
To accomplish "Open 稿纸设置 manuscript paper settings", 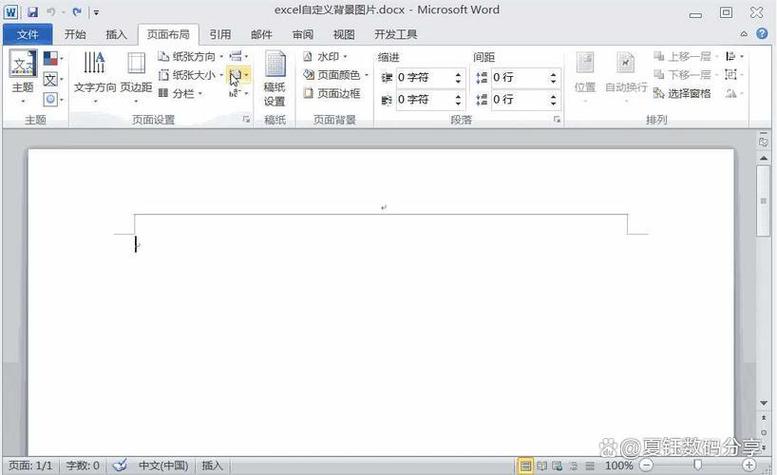I will pyautogui.click(x=275, y=78).
